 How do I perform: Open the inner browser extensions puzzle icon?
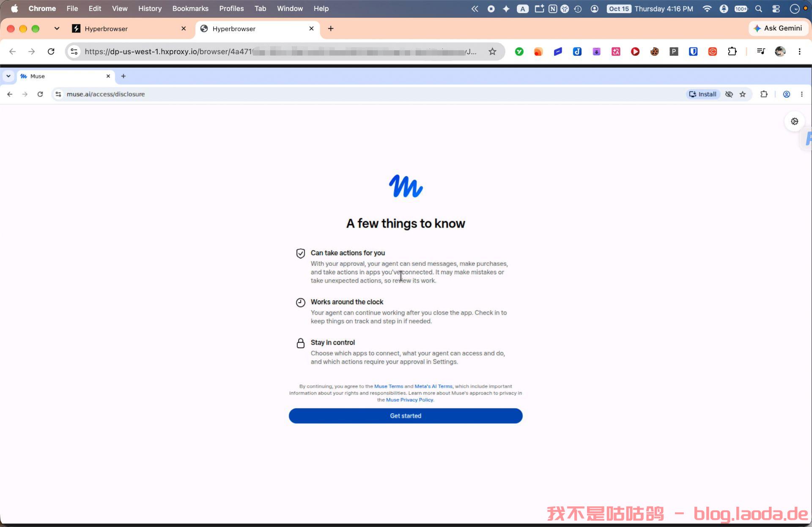coord(764,94)
